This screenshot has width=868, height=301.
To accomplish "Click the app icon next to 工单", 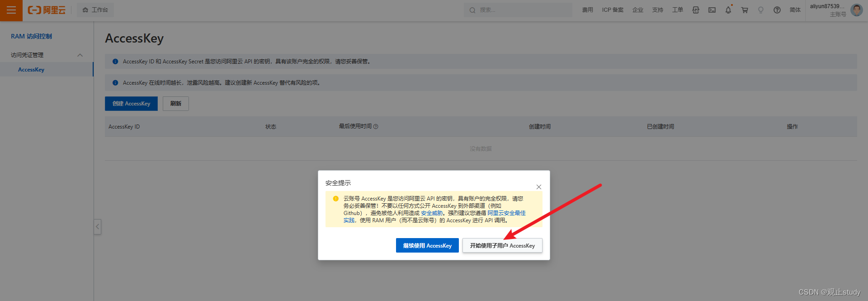I will click(696, 10).
